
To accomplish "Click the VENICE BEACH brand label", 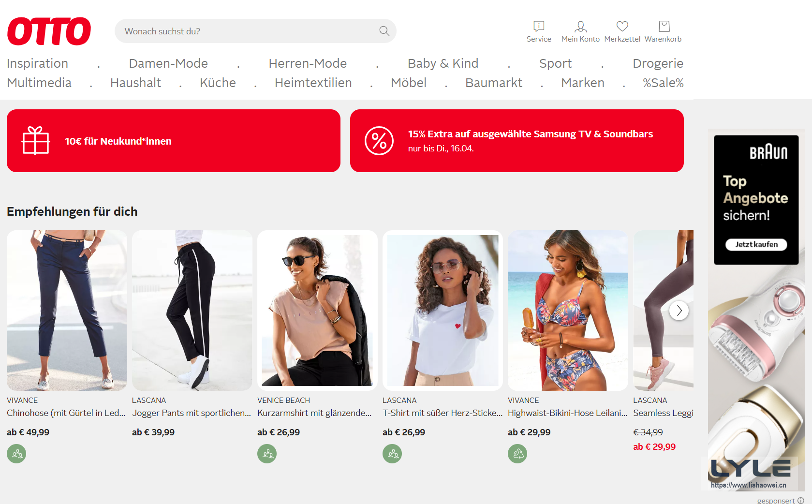I will pyautogui.click(x=283, y=400).
